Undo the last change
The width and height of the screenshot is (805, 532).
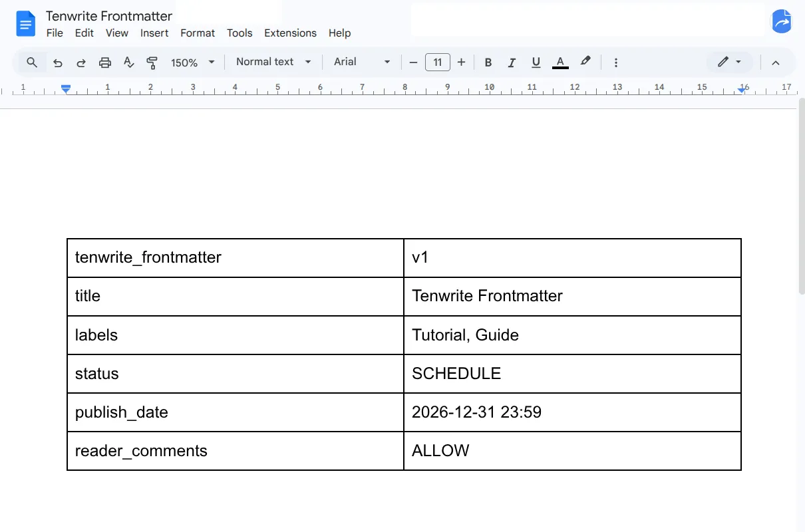pos(58,62)
